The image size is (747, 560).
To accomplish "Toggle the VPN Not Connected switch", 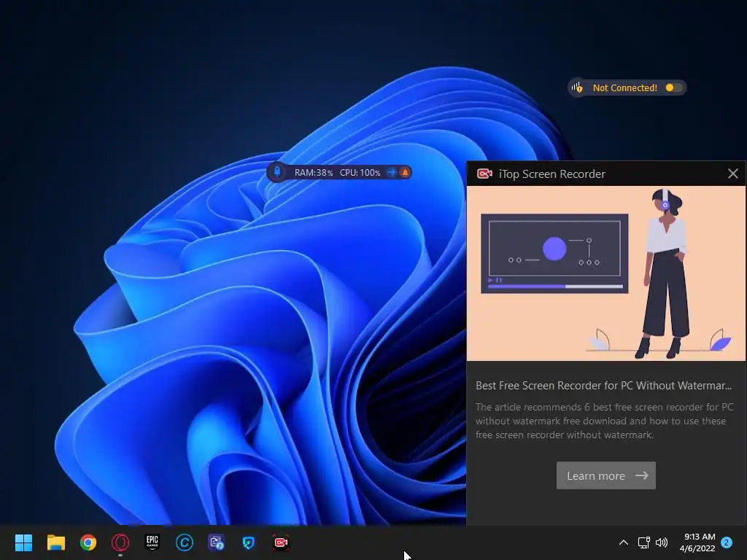I will 673,87.
